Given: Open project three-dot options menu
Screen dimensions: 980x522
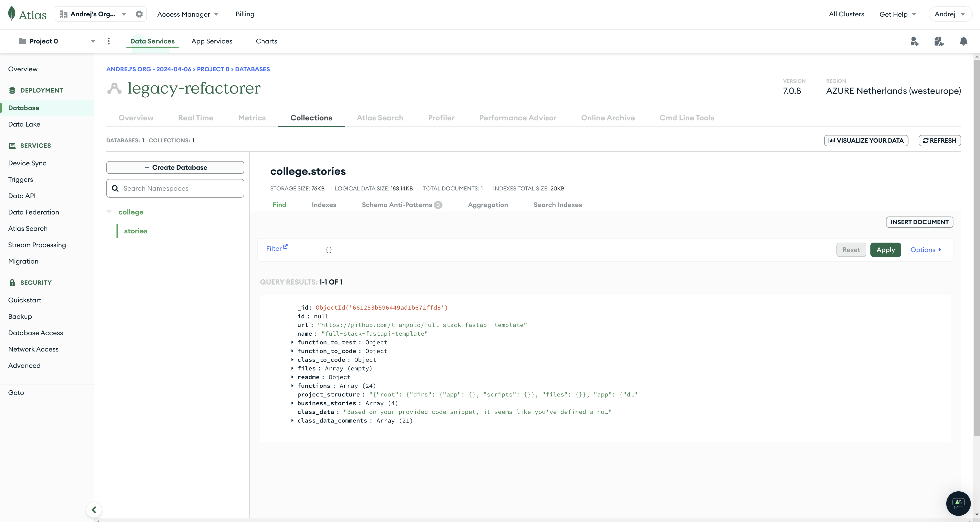Looking at the screenshot, I should coord(108,41).
